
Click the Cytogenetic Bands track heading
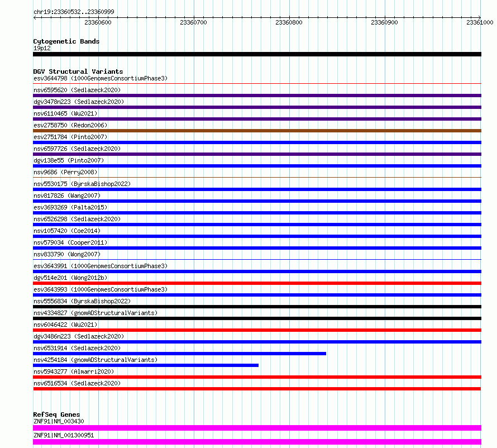[x=66, y=41]
